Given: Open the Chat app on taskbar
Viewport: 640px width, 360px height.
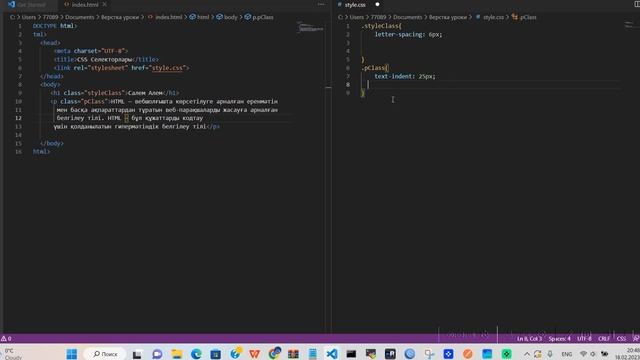Looking at the screenshot, I should 157,354.
